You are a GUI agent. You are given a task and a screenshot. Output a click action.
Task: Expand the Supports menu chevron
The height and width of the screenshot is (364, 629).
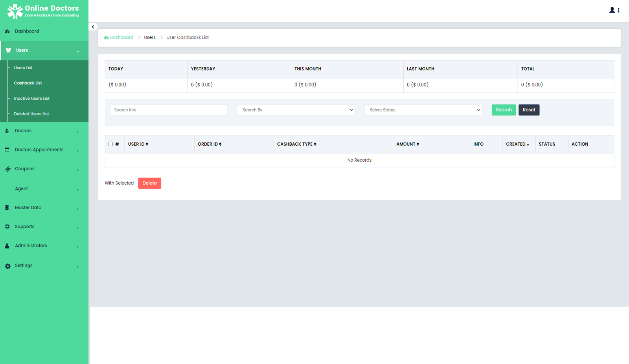(x=78, y=228)
